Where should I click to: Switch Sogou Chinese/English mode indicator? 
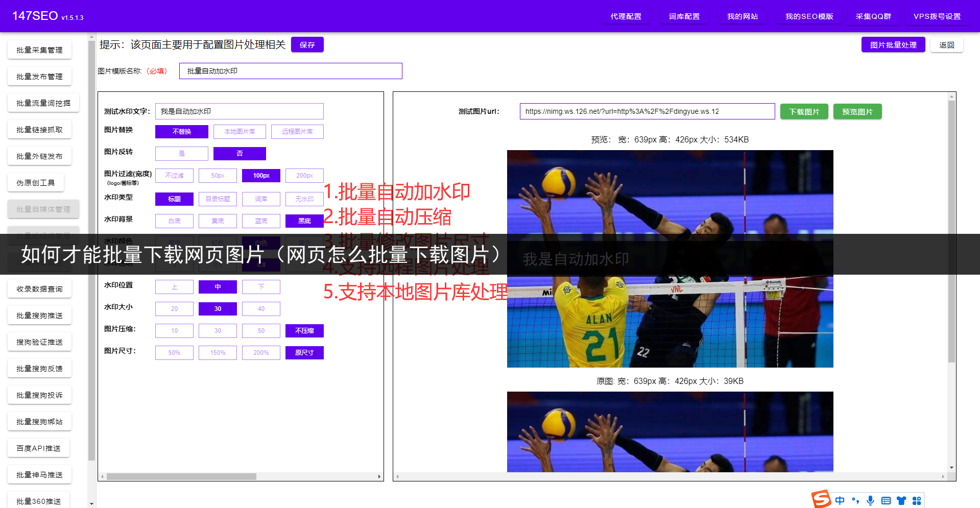pos(840,501)
